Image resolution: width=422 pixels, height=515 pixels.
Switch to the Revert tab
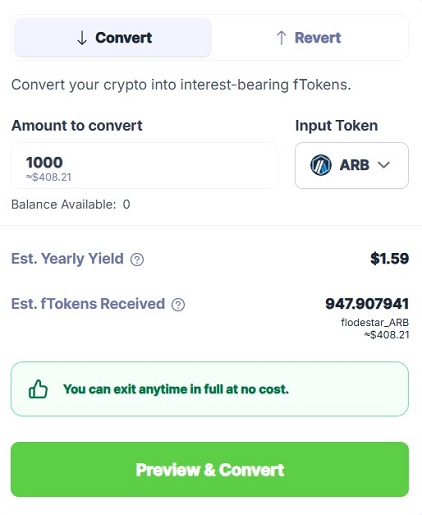[x=308, y=38]
